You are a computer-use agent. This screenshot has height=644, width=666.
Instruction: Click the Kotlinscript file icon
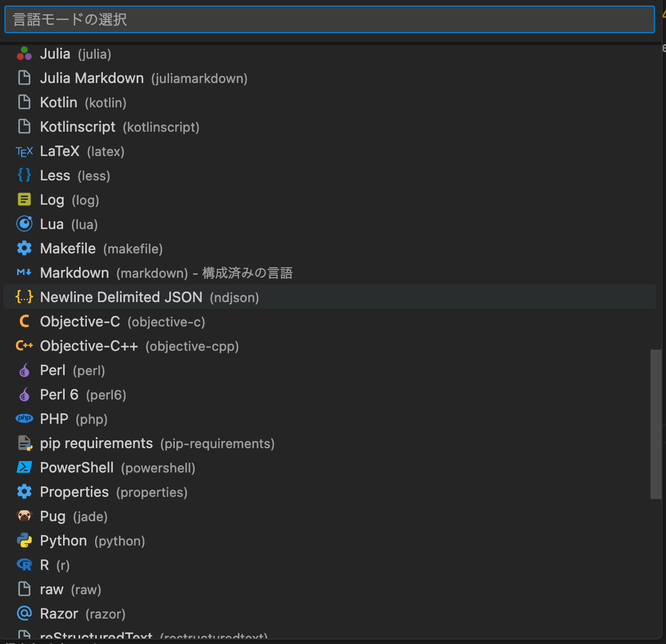(24, 127)
